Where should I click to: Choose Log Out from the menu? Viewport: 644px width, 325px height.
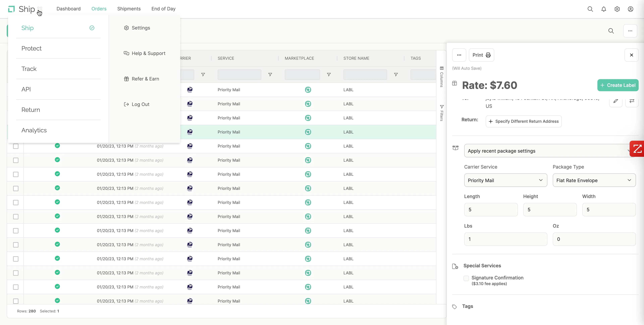[x=137, y=104]
